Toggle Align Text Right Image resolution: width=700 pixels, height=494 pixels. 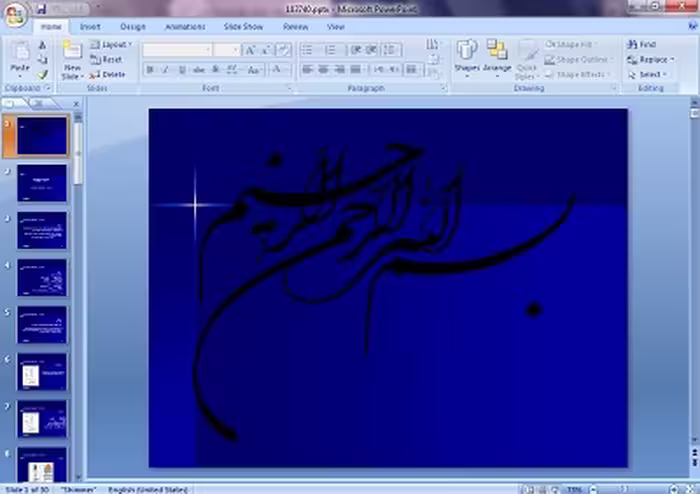click(339, 70)
